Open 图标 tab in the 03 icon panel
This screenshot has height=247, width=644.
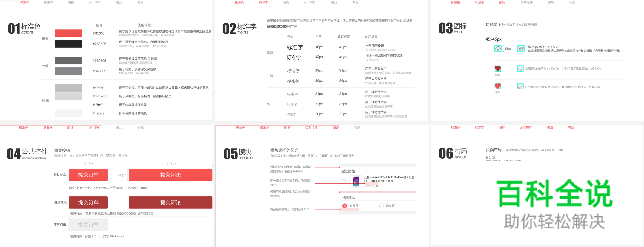pyautogui.click(x=502, y=2)
